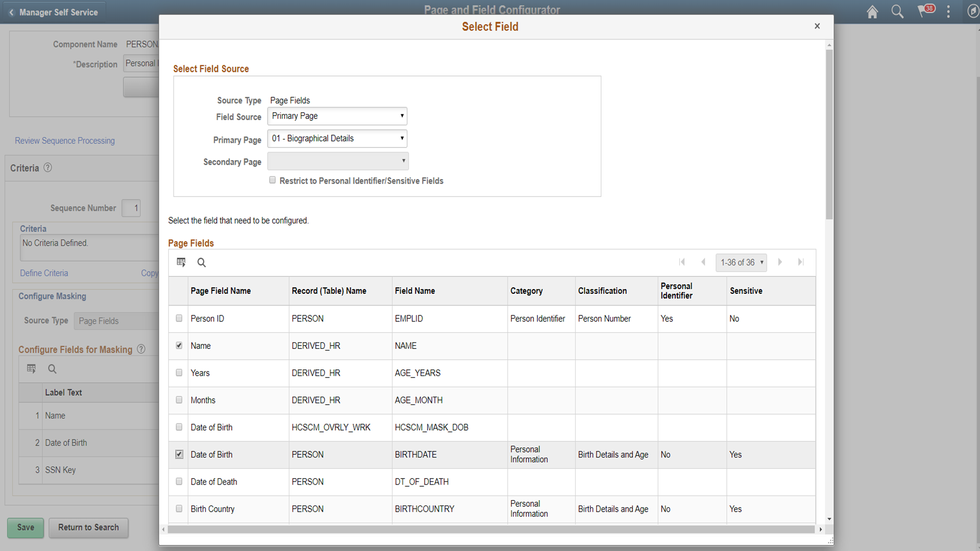Viewport: 980px width, 551px height.
Task: Open the NavBar compass icon
Action: [x=973, y=12]
